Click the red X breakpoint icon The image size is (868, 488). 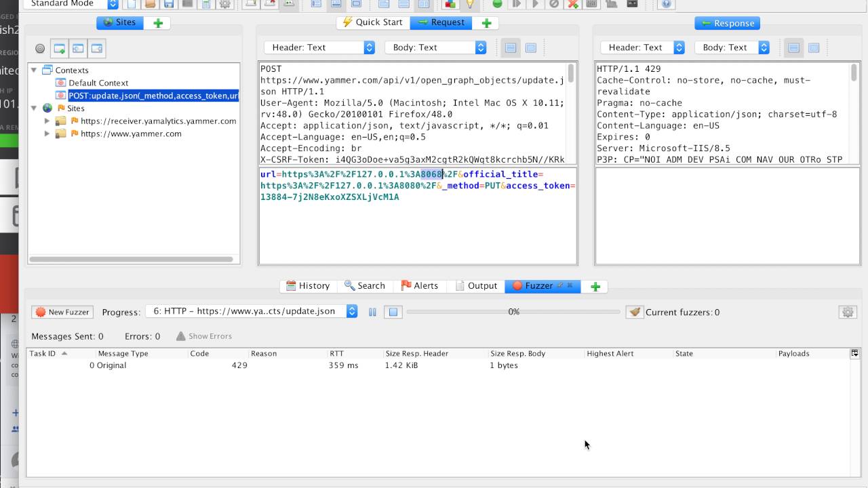pyautogui.click(x=573, y=4)
